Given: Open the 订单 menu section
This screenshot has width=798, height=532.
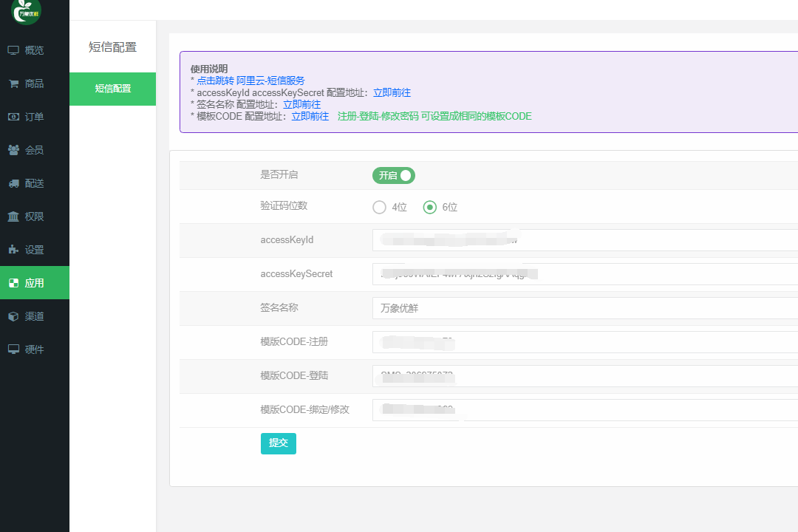Looking at the screenshot, I should pyautogui.click(x=35, y=117).
